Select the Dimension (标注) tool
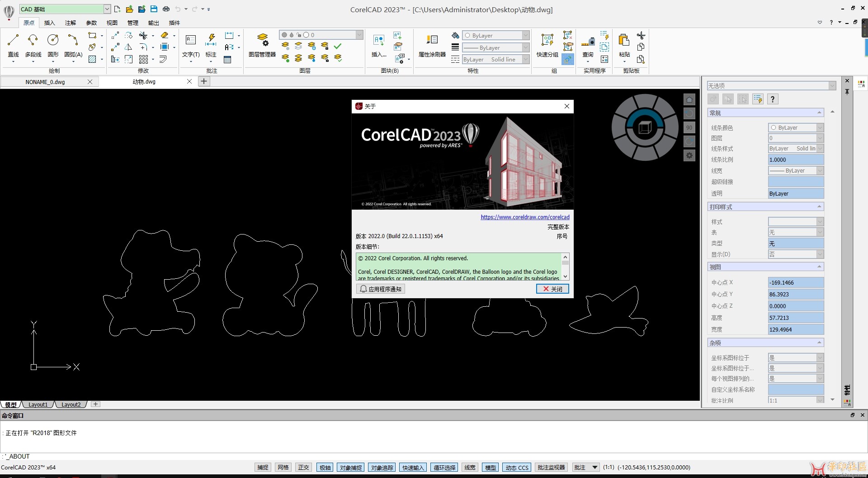 click(x=211, y=45)
